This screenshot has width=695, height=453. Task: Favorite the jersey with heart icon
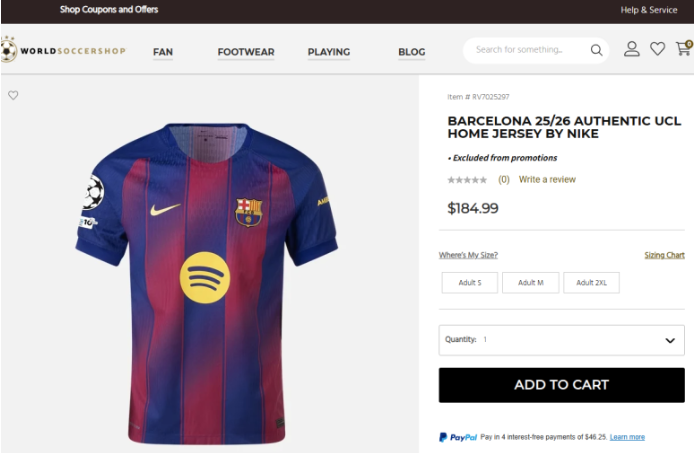[13, 96]
